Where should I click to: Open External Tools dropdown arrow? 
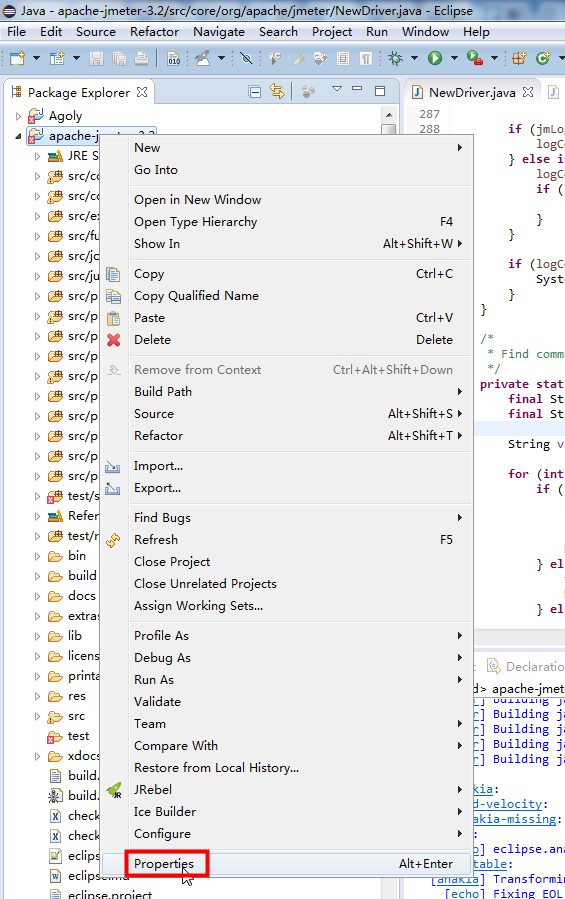click(x=494, y=58)
